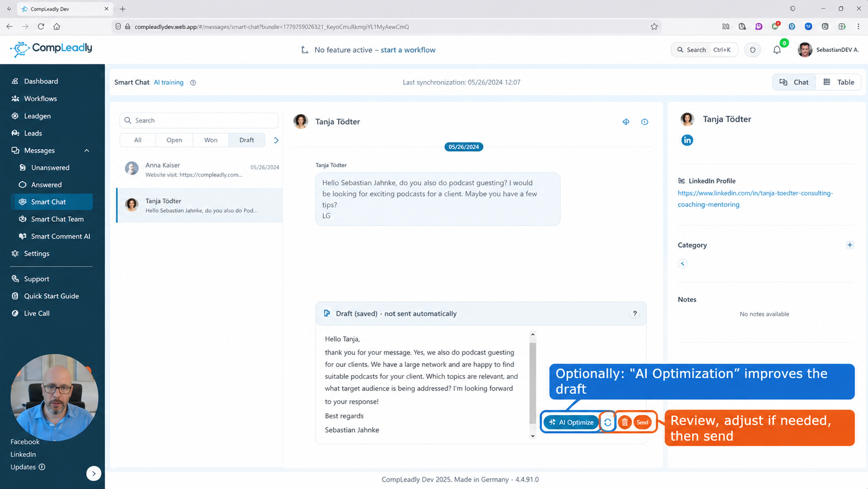
Task: Open browser home page
Action: pos(57,27)
